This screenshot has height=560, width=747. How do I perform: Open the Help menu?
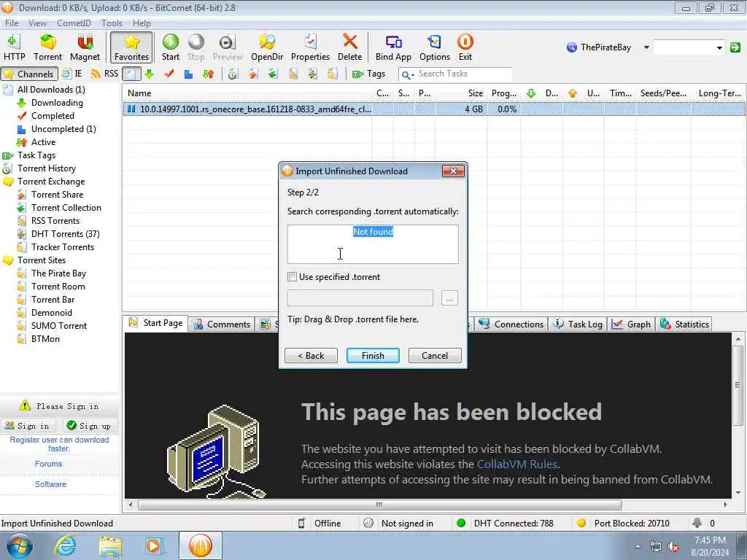[x=142, y=23]
